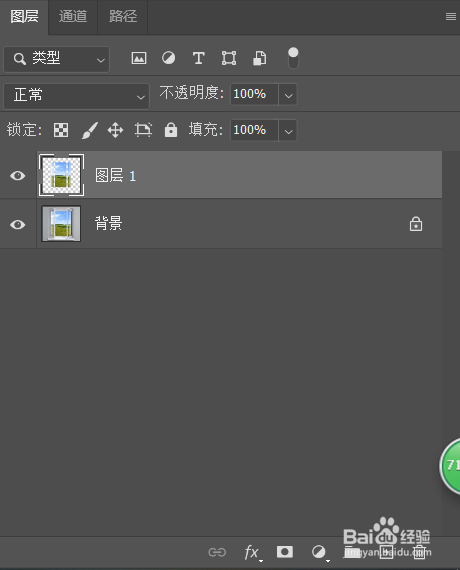Click the 不透明度 100% value field
Image resolution: width=460 pixels, height=570 pixels.
254,95
